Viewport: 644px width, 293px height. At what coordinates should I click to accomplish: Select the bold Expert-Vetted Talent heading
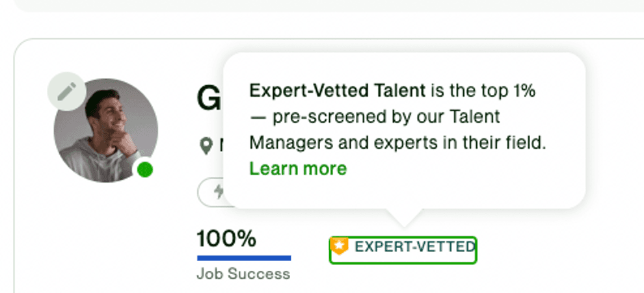tap(338, 91)
